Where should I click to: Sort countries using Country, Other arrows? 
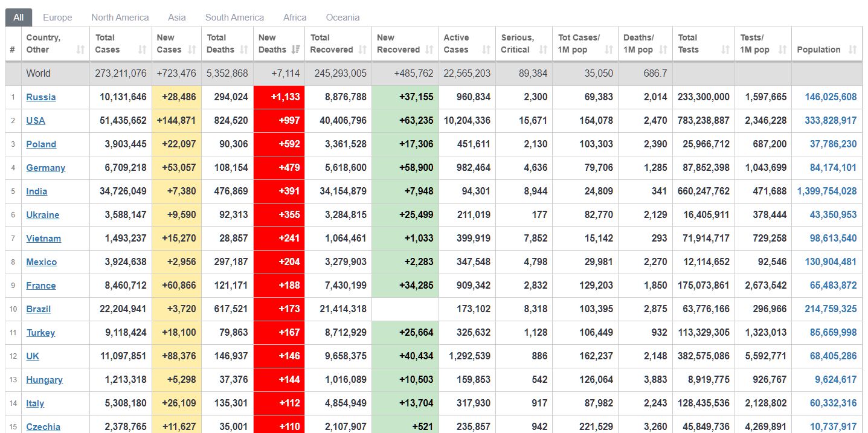point(80,50)
